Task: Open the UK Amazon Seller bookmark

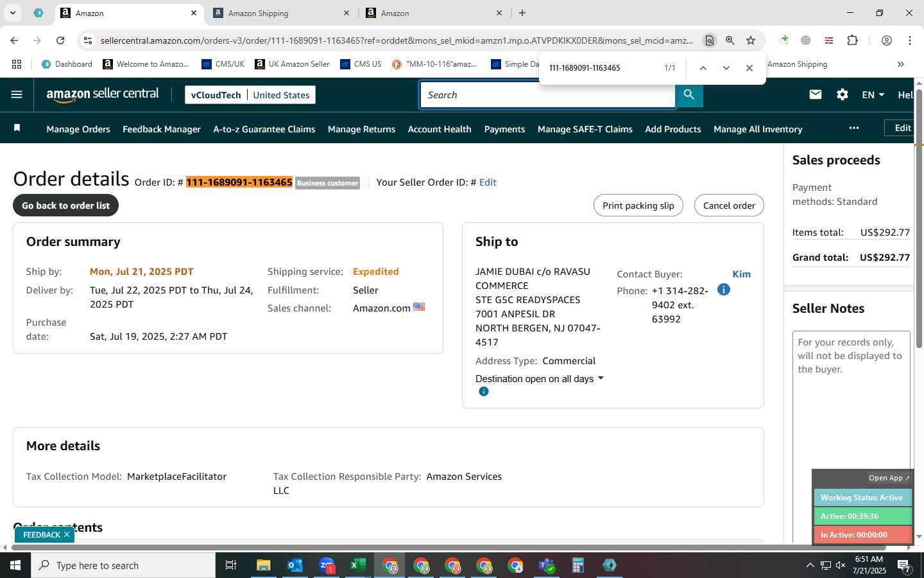Action: coord(292,64)
